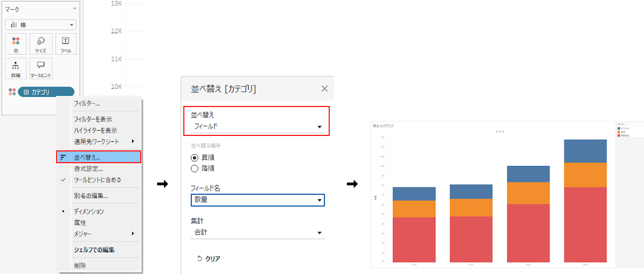Image resolution: width=644 pixels, height=274 pixels.
Task: Close the 並べ替え [カテゴリ] dialog
Action: [324, 89]
